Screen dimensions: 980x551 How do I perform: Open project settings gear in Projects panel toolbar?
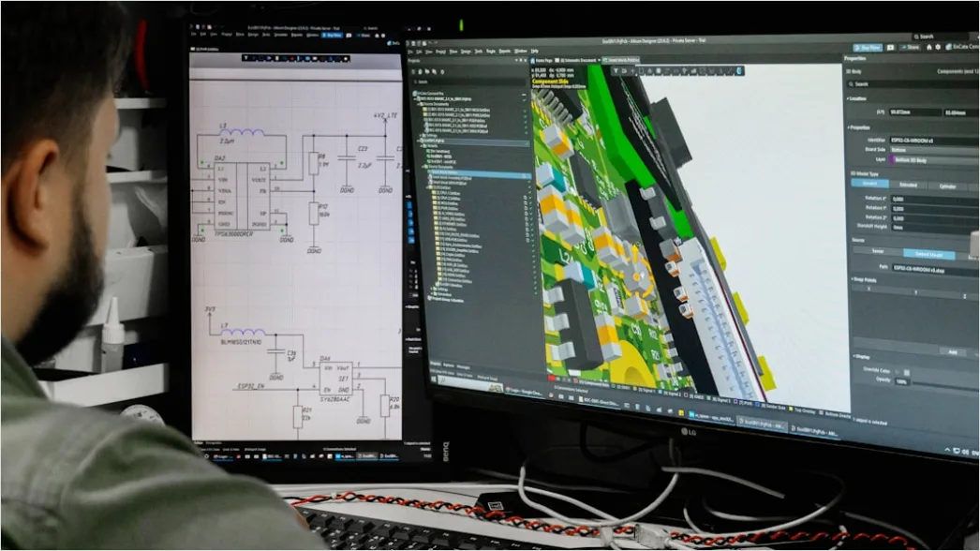click(x=442, y=72)
